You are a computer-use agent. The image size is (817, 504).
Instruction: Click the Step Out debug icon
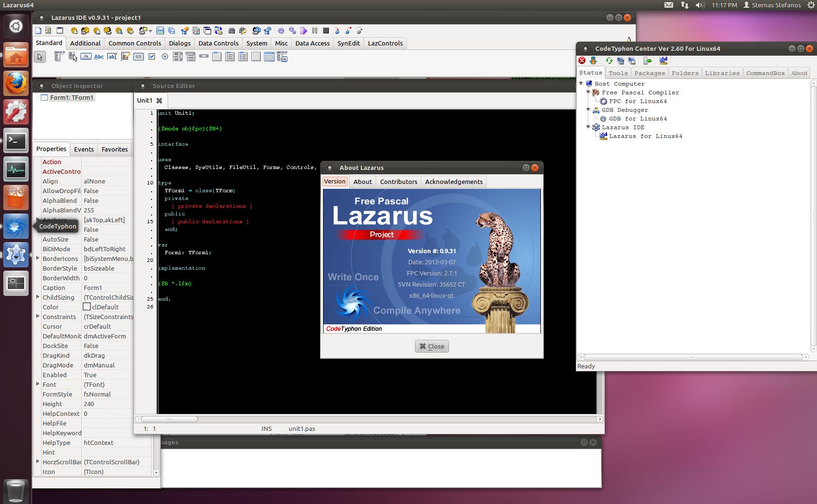click(359, 31)
